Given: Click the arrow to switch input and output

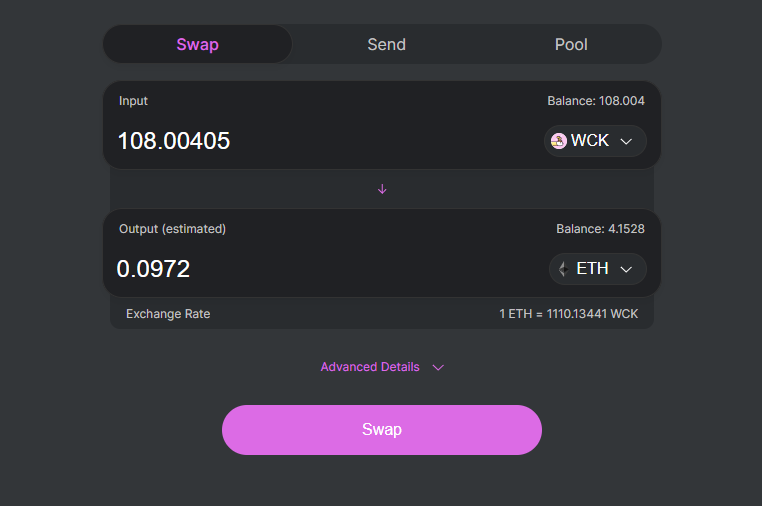Looking at the screenshot, I should pyautogui.click(x=382, y=189).
